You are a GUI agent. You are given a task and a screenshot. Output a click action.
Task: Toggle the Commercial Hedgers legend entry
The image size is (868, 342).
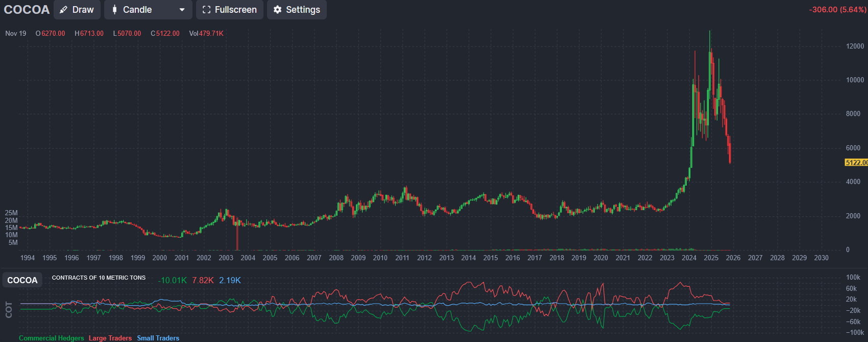[51, 338]
